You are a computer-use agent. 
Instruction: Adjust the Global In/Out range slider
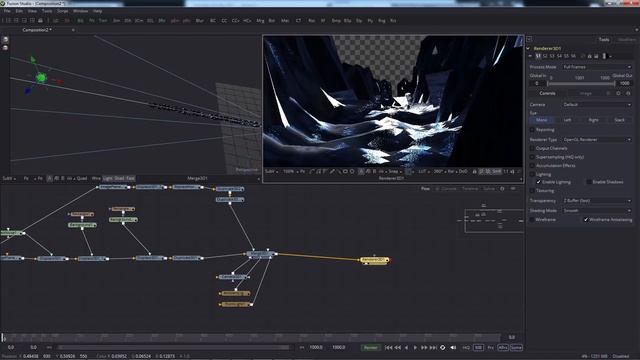pyautogui.click(x=581, y=83)
